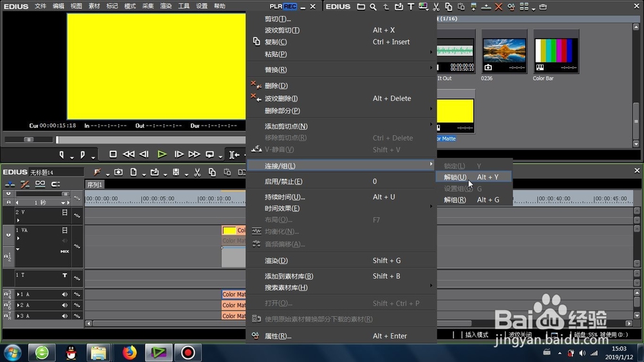This screenshot has height=362, width=644.
Task: Open the timeline scale dropdown arrow
Action: (63, 202)
